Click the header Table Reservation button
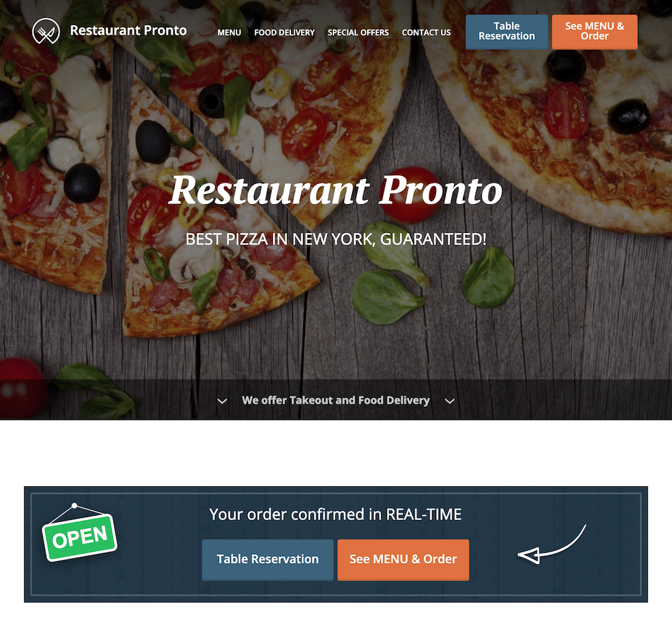672x624 pixels. coord(507,32)
